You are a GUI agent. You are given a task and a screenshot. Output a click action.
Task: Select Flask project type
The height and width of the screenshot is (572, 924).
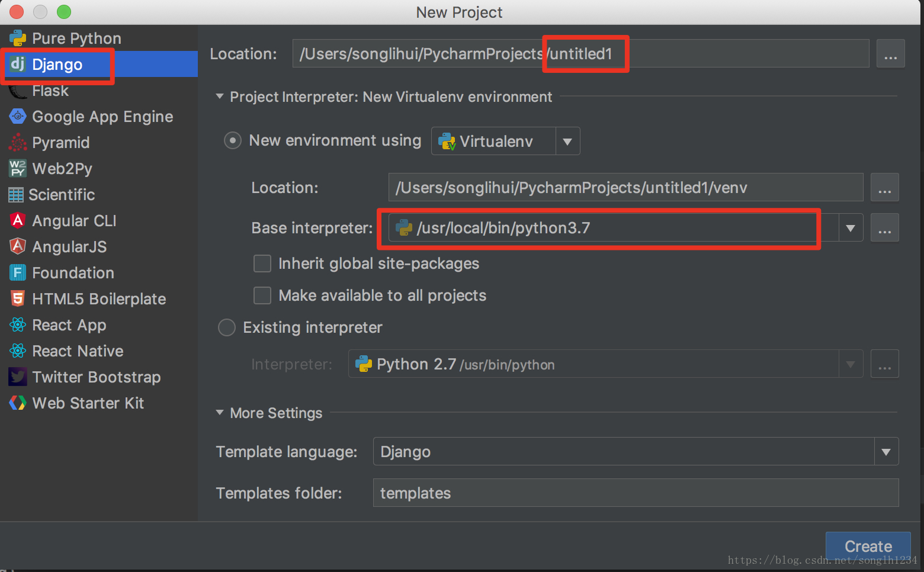[99, 91]
